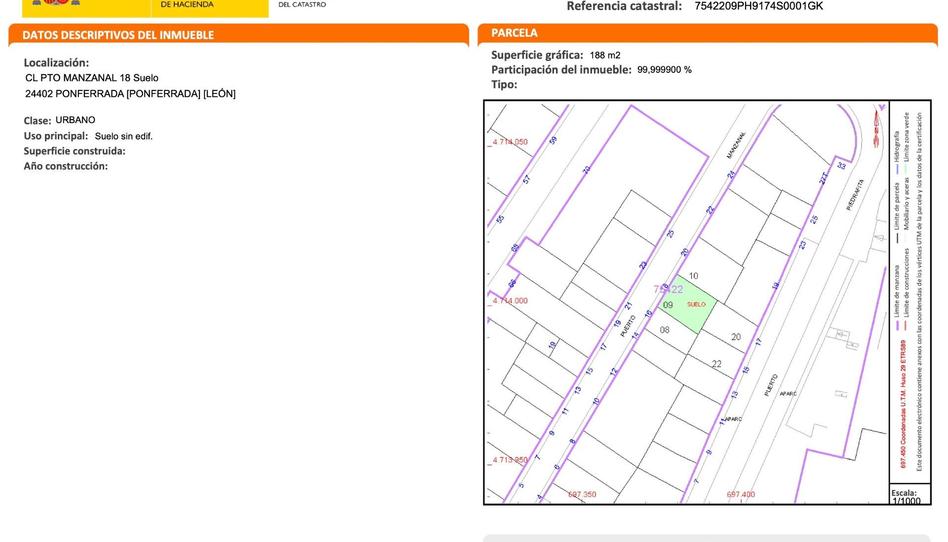Click the 'DEL CATASTRO' header text

[x=301, y=5]
